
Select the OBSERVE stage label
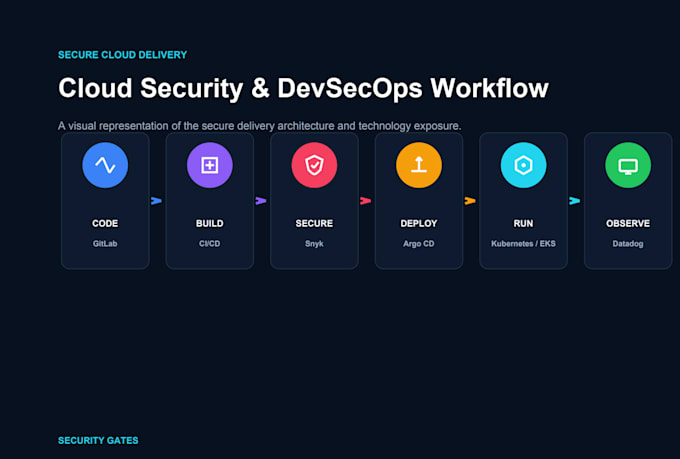(628, 223)
